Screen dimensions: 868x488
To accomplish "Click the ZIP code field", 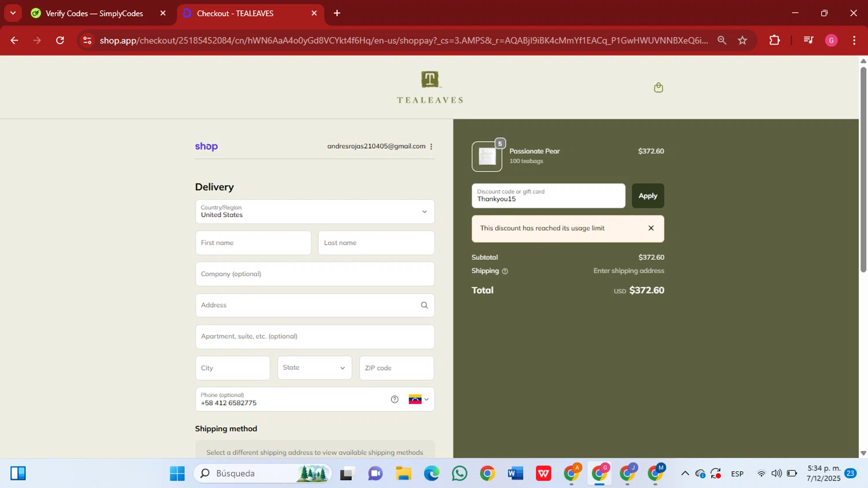I will click(x=396, y=368).
